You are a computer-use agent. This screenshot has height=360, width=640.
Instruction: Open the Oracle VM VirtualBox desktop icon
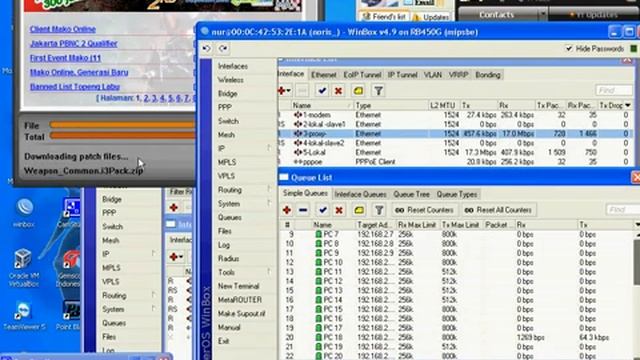(x=23, y=268)
